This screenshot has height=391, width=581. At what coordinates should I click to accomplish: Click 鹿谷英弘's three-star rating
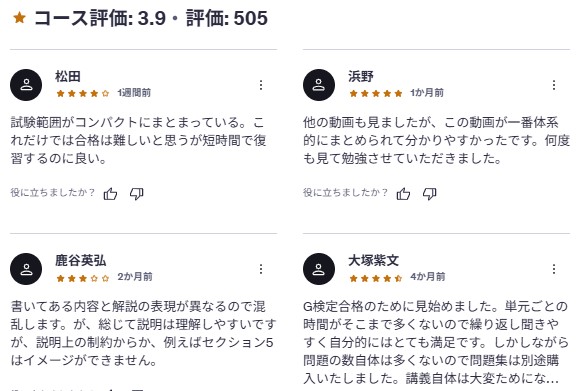(83, 278)
